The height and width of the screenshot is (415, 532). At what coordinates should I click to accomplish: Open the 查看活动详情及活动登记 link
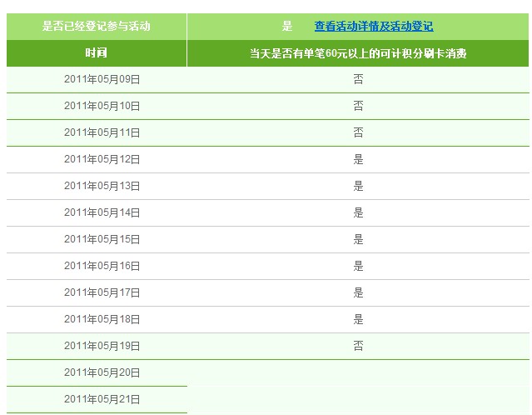coord(374,27)
